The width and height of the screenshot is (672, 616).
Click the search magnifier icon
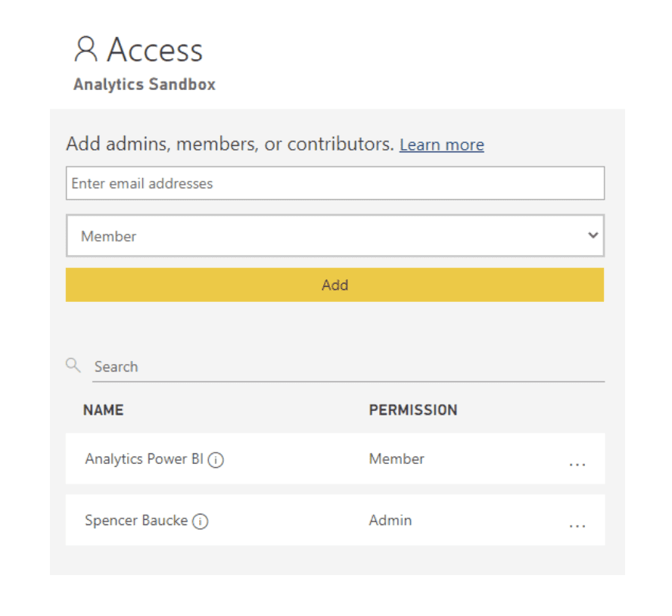tap(73, 365)
